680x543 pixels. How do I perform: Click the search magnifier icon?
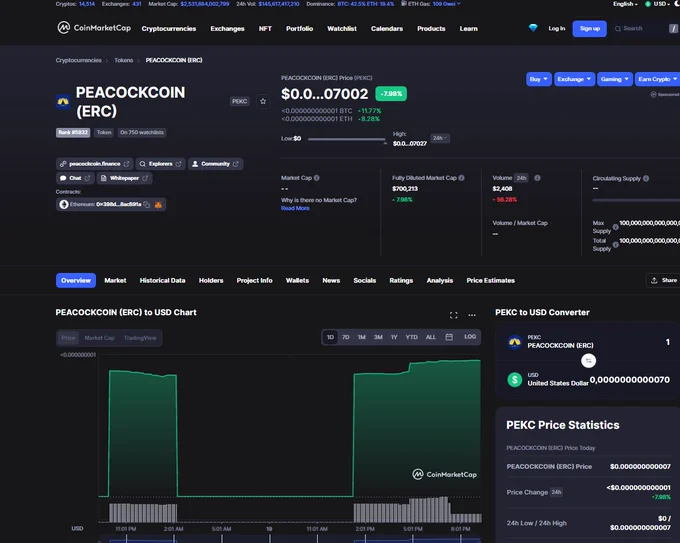(x=618, y=29)
